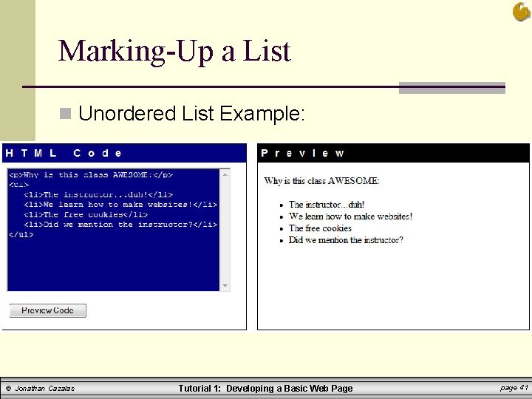Click preview bullet 'The instructor...duh!'
532x399 pixels.
327,205
